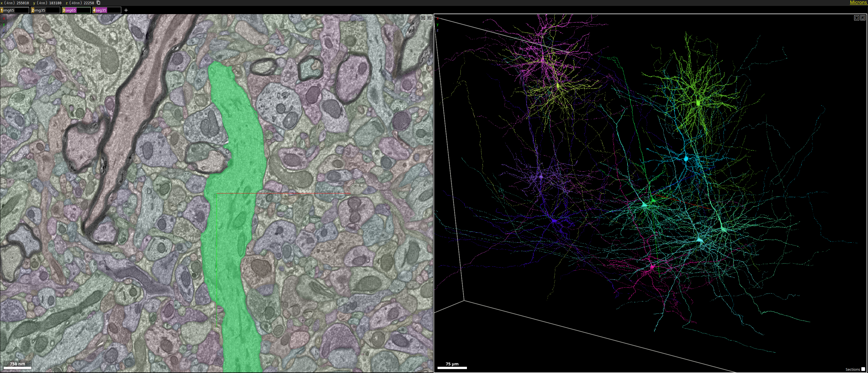Click the number 4 badge on seg35
This screenshot has width=868, height=373.
94,10
